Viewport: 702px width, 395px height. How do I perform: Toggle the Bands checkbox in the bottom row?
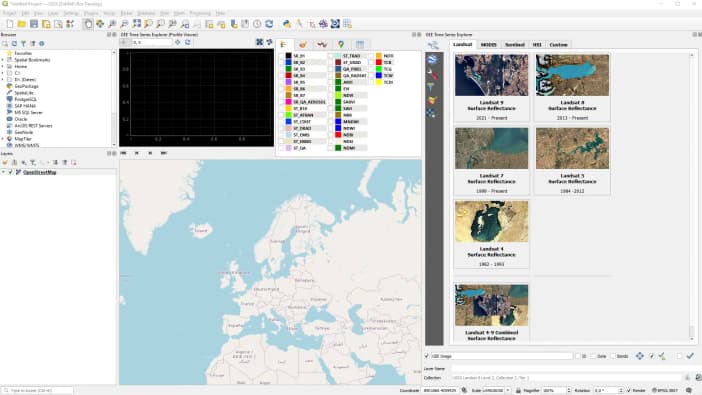tap(613, 356)
